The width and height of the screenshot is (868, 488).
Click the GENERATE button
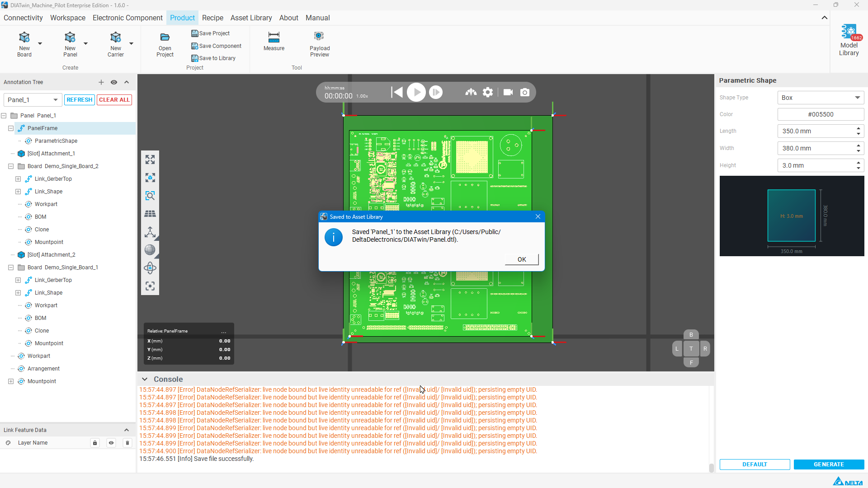pyautogui.click(x=829, y=465)
